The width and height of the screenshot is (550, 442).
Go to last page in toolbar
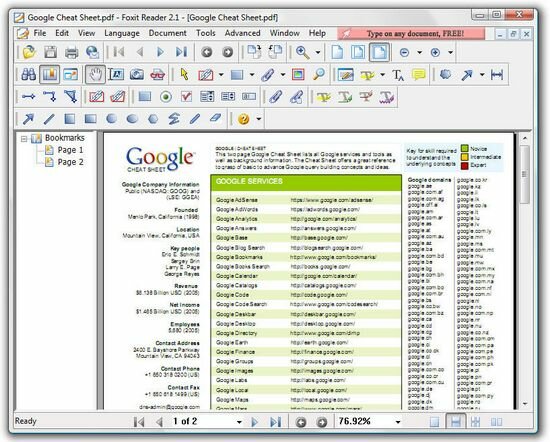(x=181, y=52)
